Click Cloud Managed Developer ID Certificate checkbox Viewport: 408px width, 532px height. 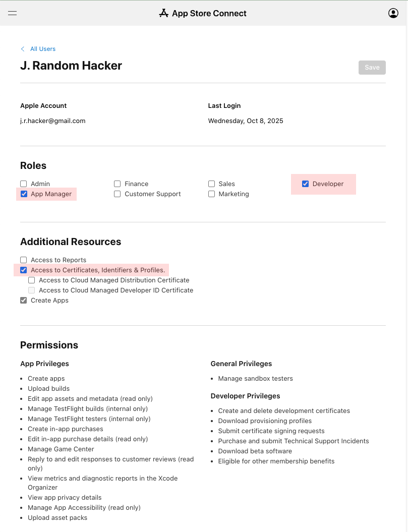[x=32, y=290]
